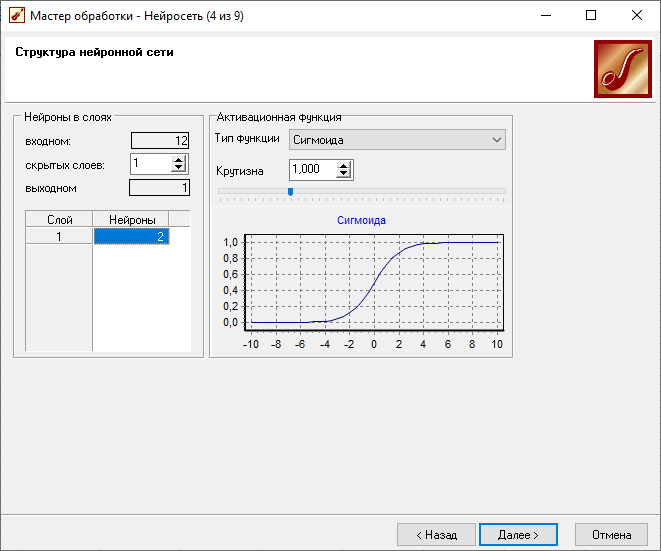The height and width of the screenshot is (551, 661).
Task: Proceed with the Далее button
Action: pos(518,535)
